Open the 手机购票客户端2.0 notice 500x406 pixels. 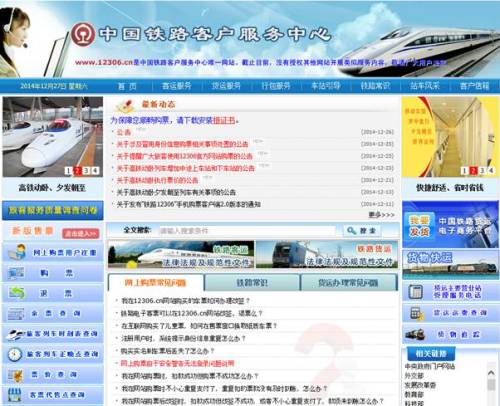(188, 204)
